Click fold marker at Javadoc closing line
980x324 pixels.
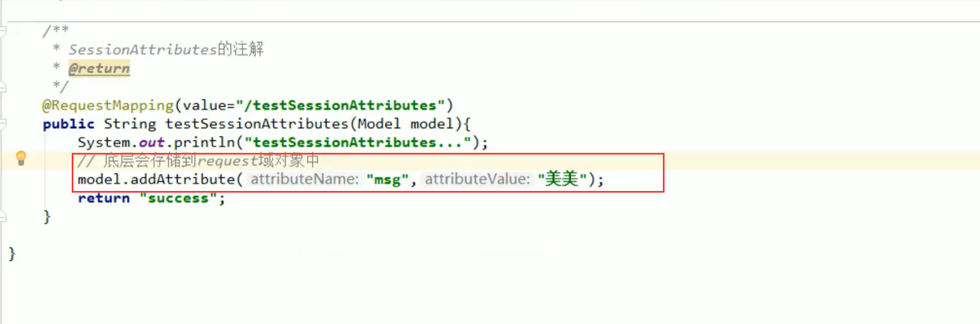(3, 87)
